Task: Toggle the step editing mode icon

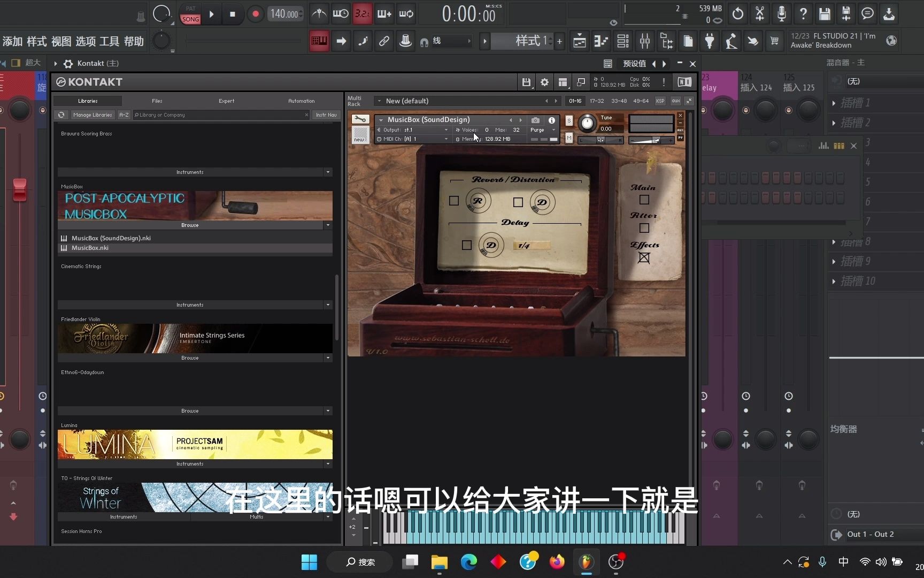Action: pyautogui.click(x=363, y=41)
